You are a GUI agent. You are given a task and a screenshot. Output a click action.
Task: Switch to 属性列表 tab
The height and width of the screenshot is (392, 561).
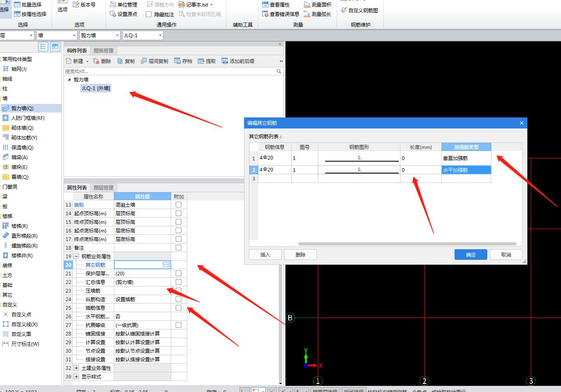click(77, 187)
